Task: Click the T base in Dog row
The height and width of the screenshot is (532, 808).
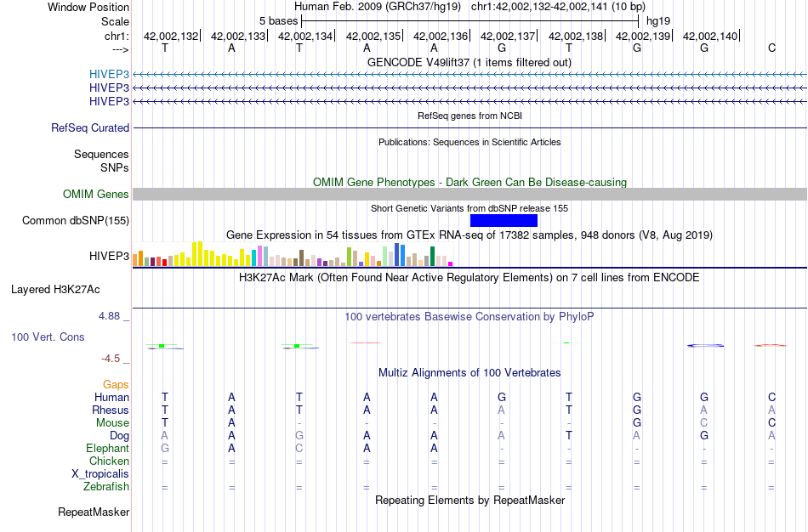Action: click(x=569, y=436)
